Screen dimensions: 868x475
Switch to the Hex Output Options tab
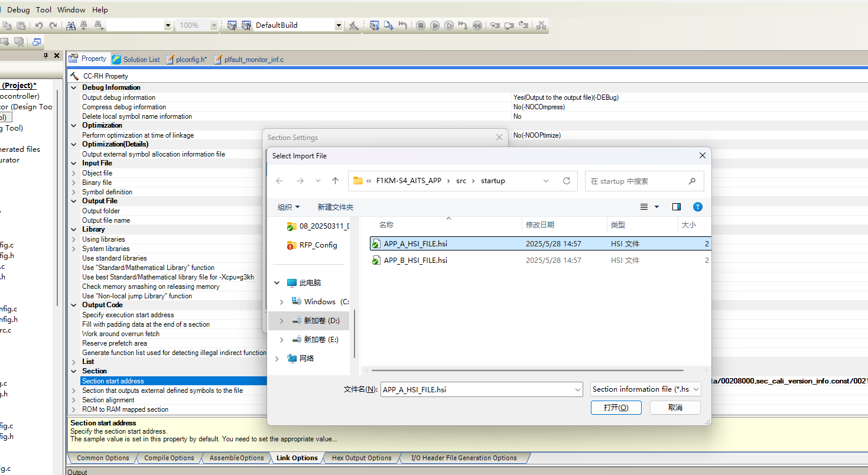pos(362,458)
